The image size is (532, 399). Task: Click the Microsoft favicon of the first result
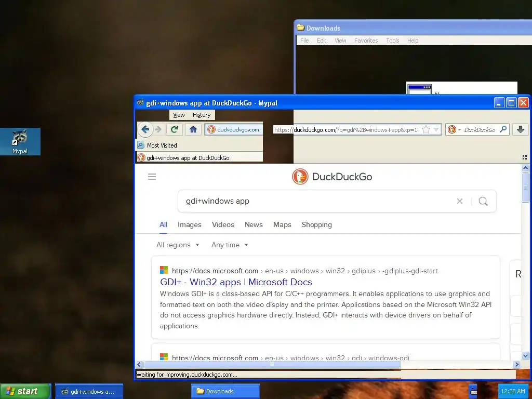(164, 270)
